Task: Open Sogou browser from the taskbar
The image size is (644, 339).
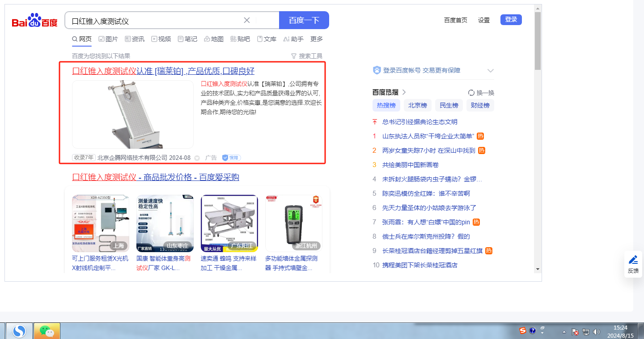Action: click(x=19, y=331)
